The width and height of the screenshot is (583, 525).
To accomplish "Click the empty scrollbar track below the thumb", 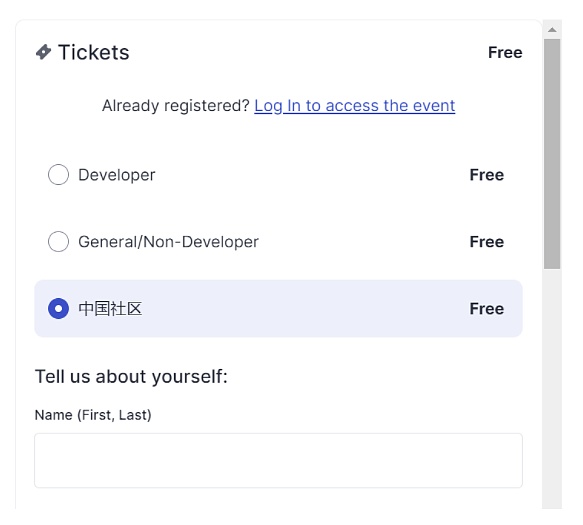I will 552,387.
